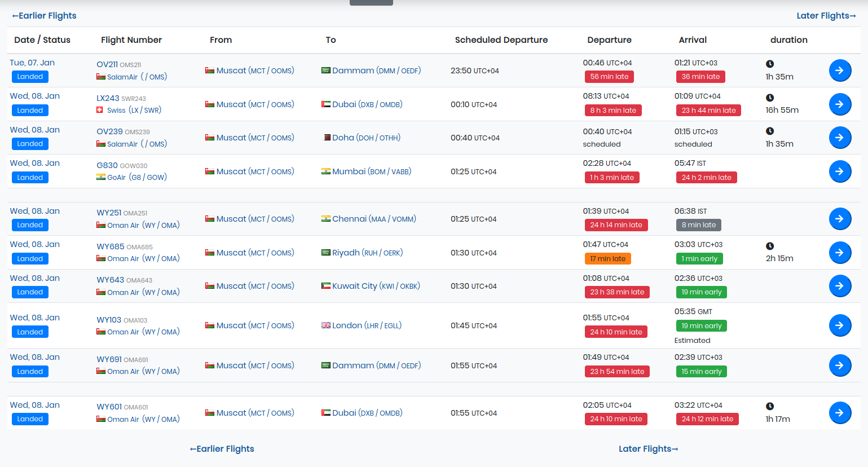Open details arrow for flight LX243

840,104
